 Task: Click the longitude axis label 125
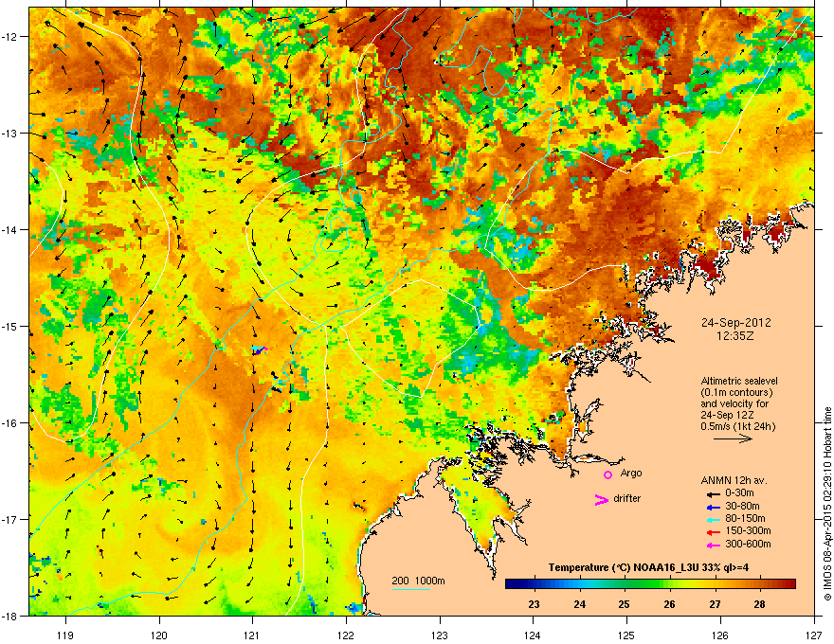click(626, 635)
